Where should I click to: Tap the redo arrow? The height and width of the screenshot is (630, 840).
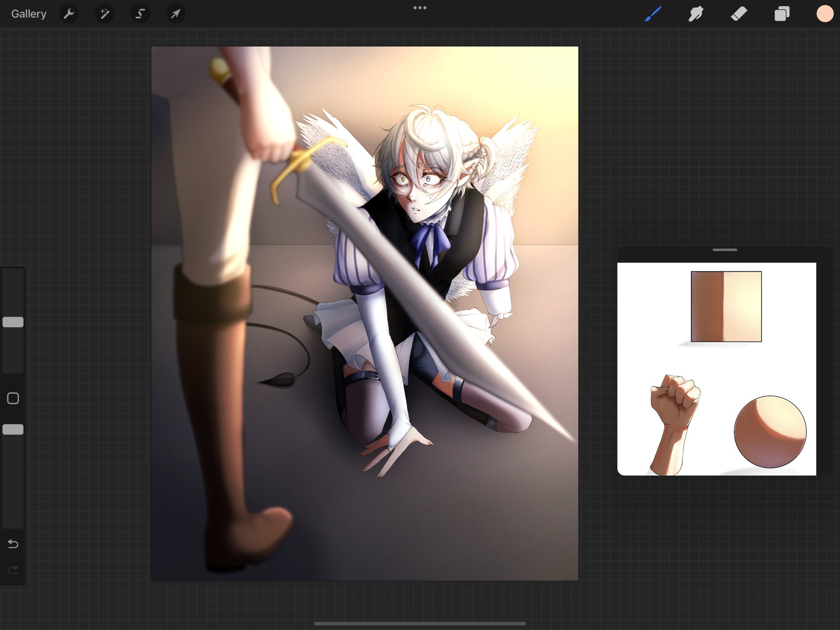(13, 570)
